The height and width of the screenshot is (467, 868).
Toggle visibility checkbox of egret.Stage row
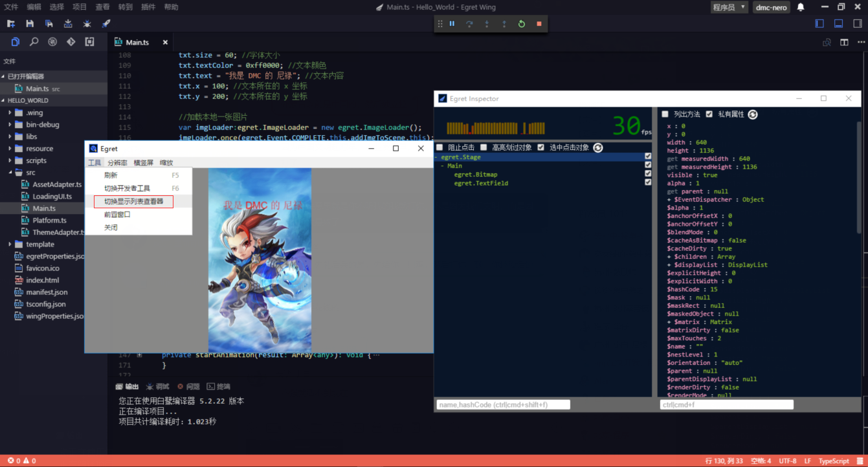pos(648,157)
